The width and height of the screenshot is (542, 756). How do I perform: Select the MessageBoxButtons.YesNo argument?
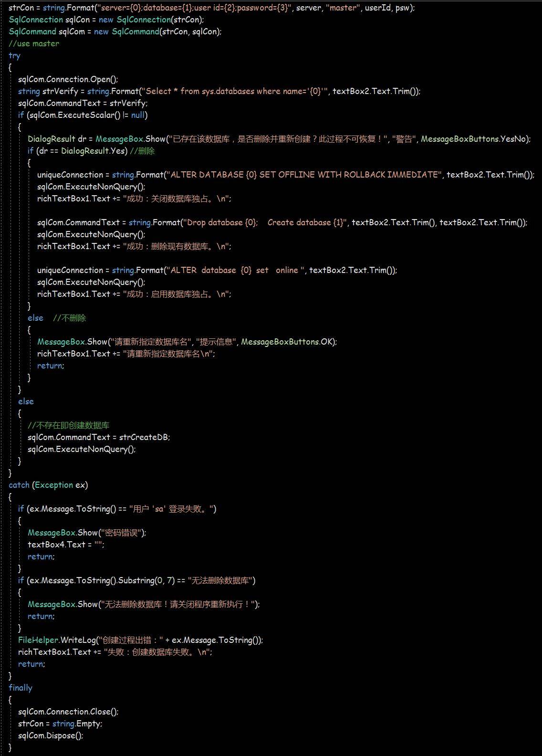475,139
